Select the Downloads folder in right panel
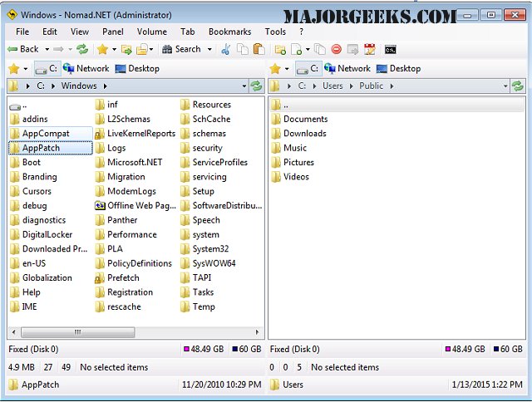Screen dimensions: 532x402 (299, 134)
